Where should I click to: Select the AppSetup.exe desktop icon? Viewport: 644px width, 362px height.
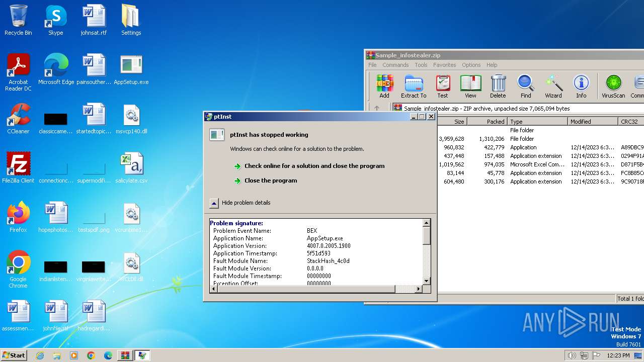(131, 69)
